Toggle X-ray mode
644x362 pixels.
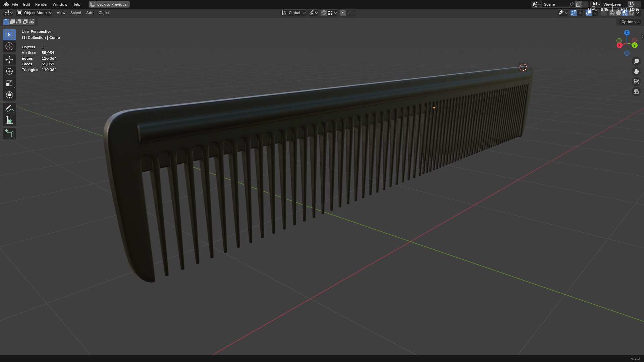tap(604, 13)
